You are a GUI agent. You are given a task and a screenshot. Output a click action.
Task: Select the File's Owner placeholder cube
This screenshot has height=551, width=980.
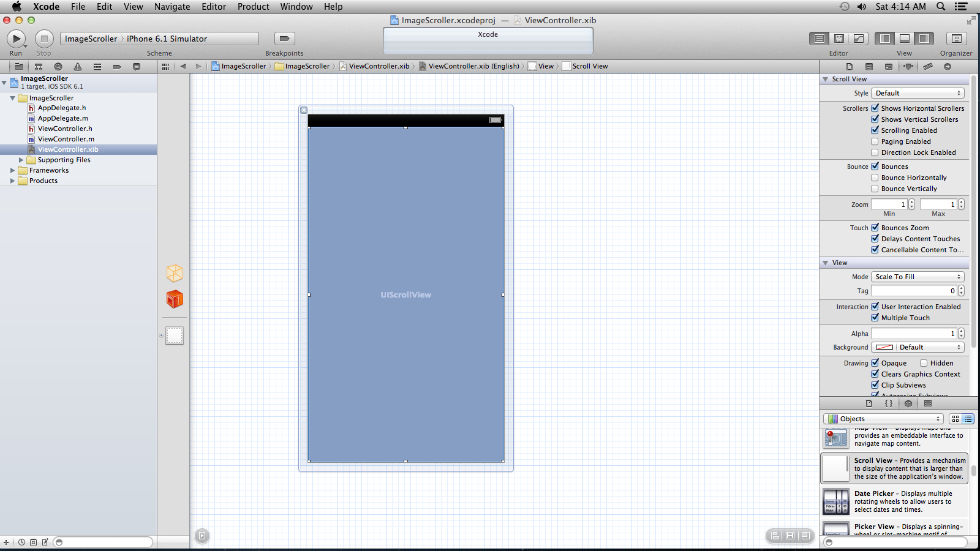pyautogui.click(x=175, y=273)
